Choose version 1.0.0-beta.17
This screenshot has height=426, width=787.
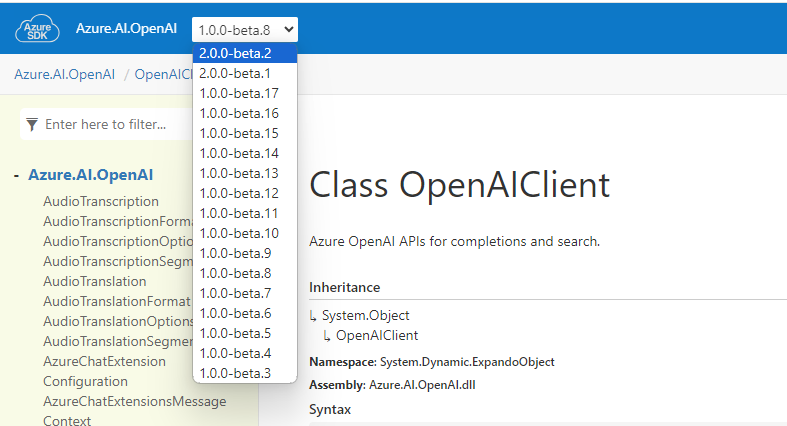245,93
